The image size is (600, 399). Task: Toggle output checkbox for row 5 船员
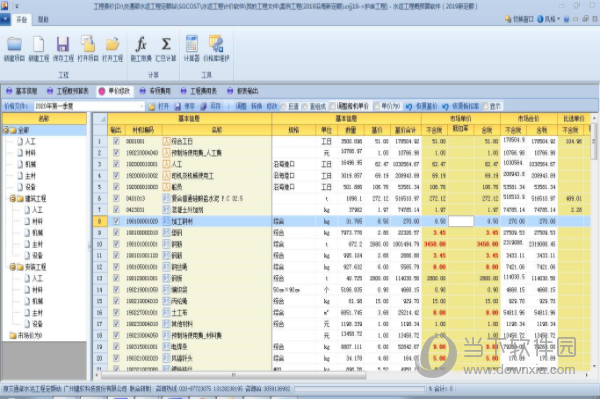click(x=116, y=187)
